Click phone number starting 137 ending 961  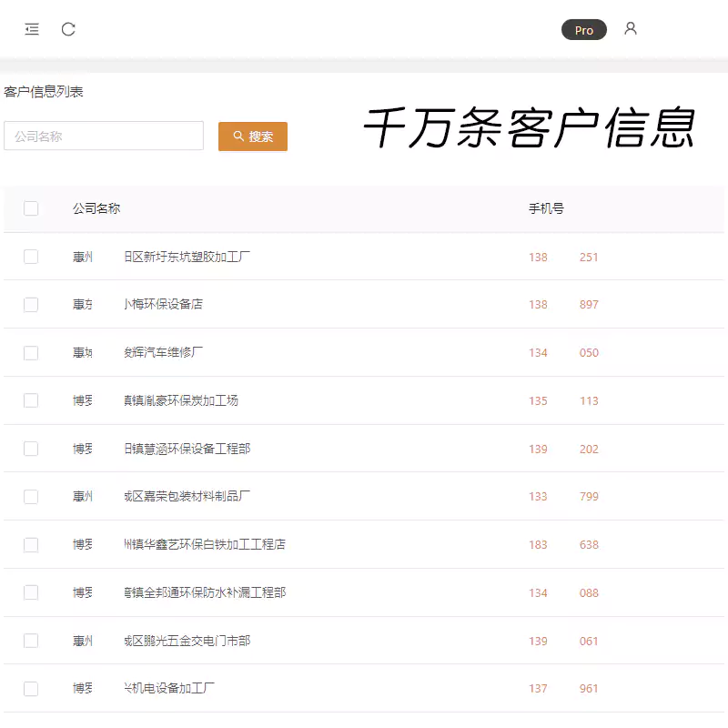[563, 688]
